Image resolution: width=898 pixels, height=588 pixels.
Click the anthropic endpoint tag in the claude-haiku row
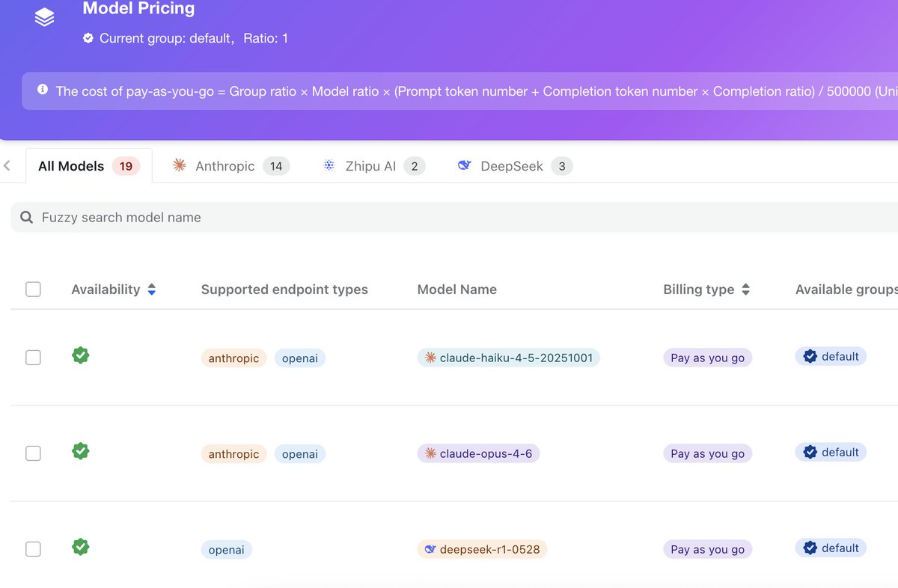click(x=233, y=358)
